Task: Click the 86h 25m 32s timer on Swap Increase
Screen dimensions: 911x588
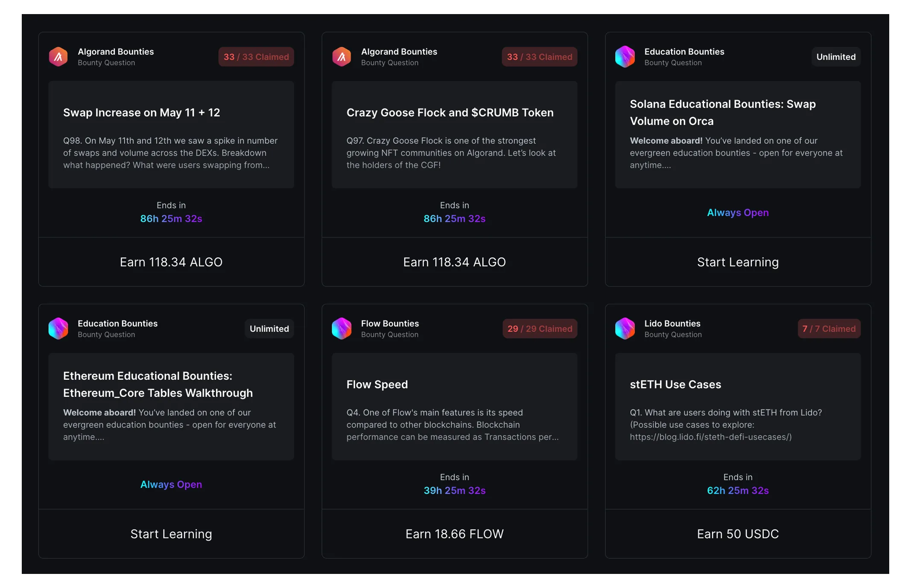Action: 171,218
